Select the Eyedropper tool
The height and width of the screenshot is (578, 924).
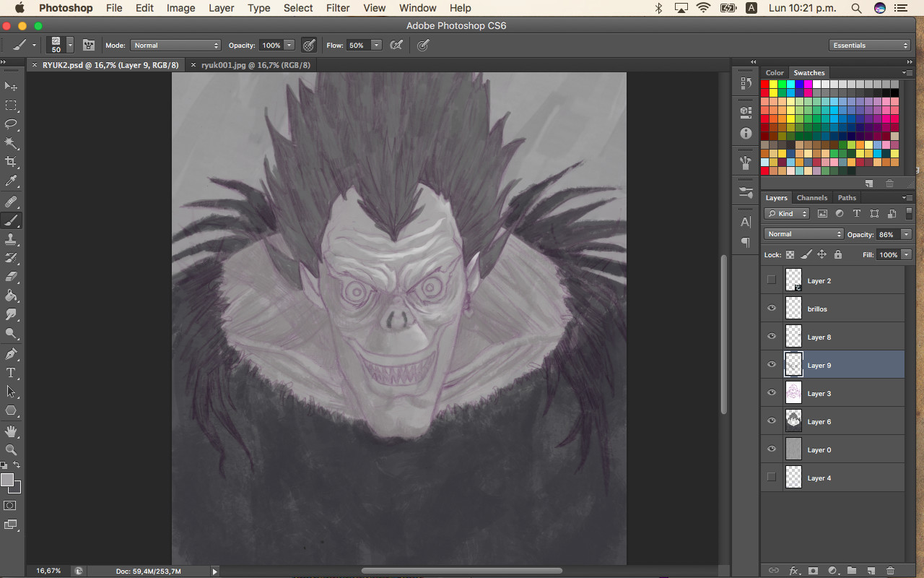point(12,181)
